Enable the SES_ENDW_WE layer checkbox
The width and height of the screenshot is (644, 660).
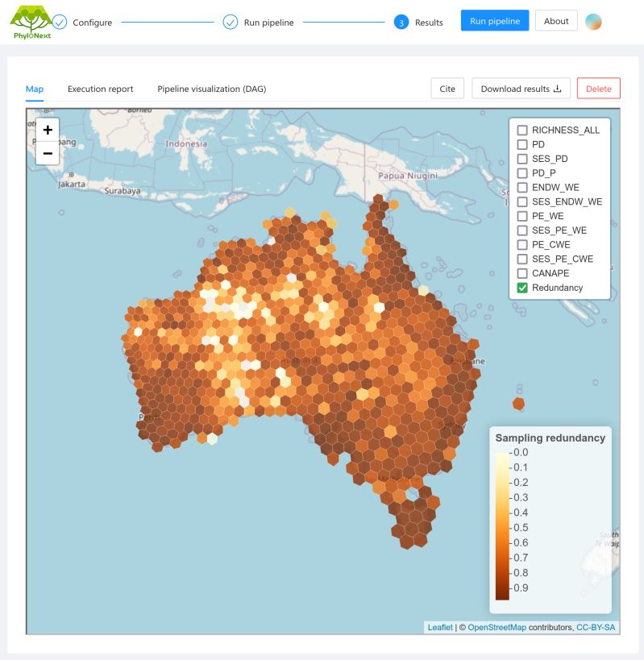(522, 201)
